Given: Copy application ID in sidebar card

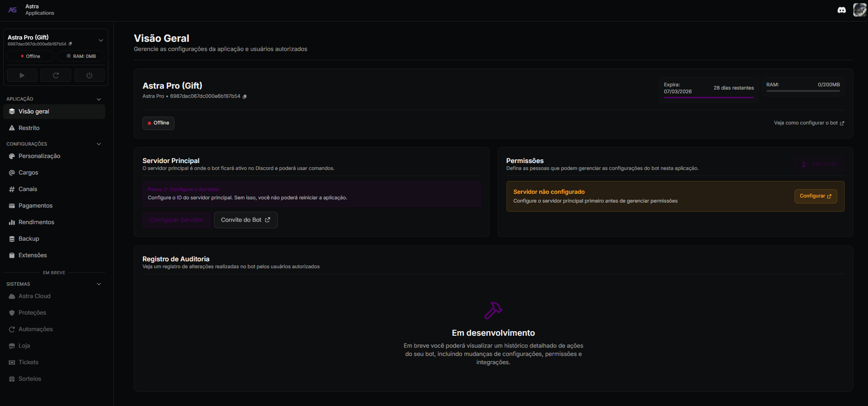Looking at the screenshot, I should click(x=70, y=44).
